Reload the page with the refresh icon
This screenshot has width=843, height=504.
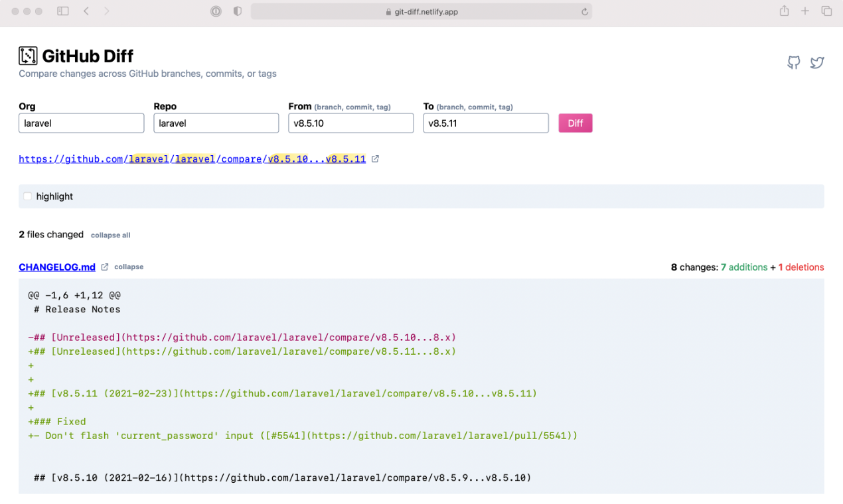583,11
